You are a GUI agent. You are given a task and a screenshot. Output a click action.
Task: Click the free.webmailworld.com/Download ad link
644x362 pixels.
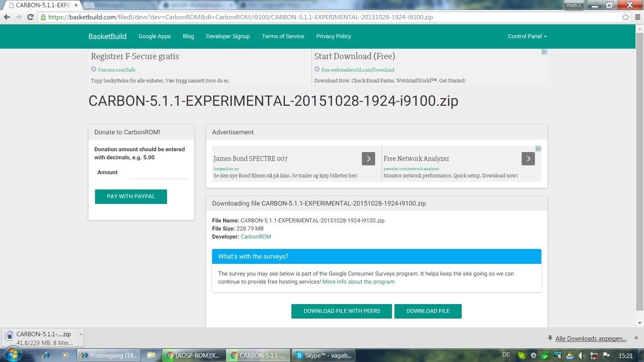pyautogui.click(x=358, y=70)
